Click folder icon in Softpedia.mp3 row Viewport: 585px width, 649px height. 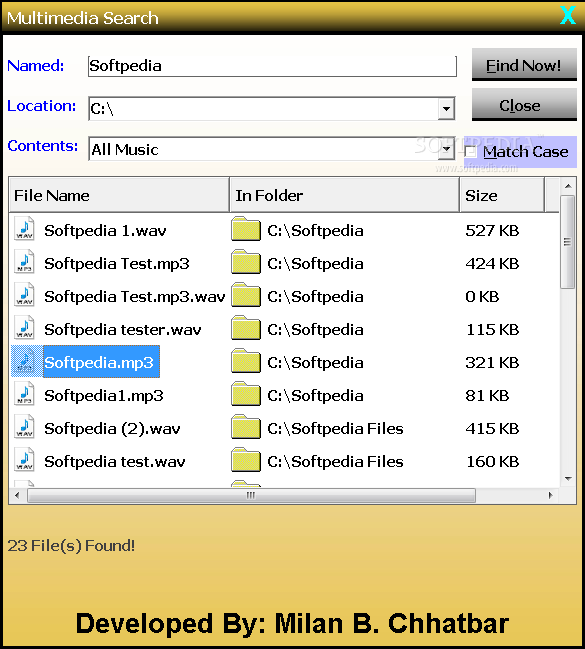coord(246,361)
